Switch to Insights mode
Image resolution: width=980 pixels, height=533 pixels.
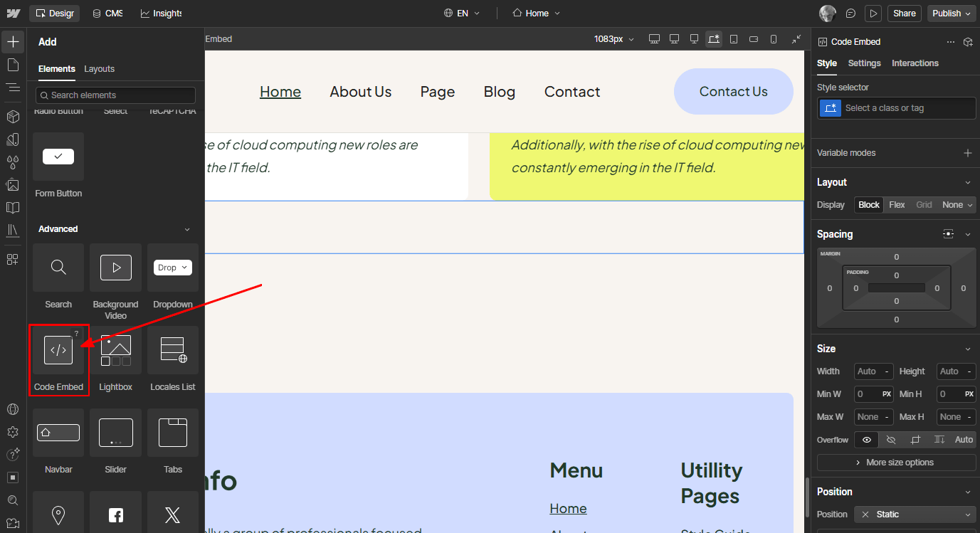161,13
